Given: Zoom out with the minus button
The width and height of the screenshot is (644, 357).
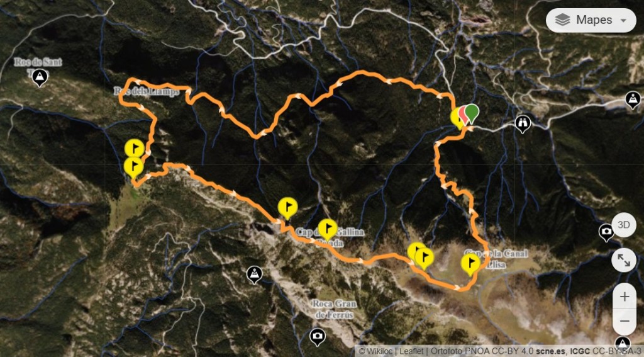Looking at the screenshot, I should (625, 322).
